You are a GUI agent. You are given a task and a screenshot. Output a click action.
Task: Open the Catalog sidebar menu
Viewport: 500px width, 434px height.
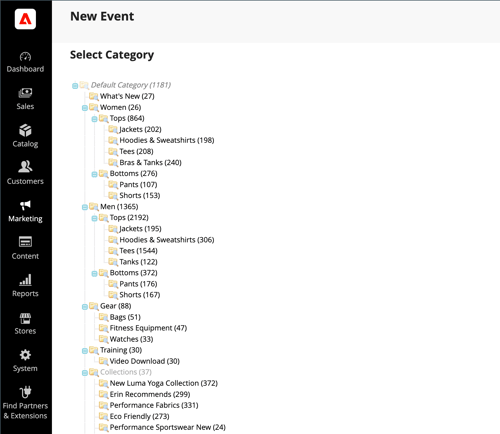(x=25, y=136)
